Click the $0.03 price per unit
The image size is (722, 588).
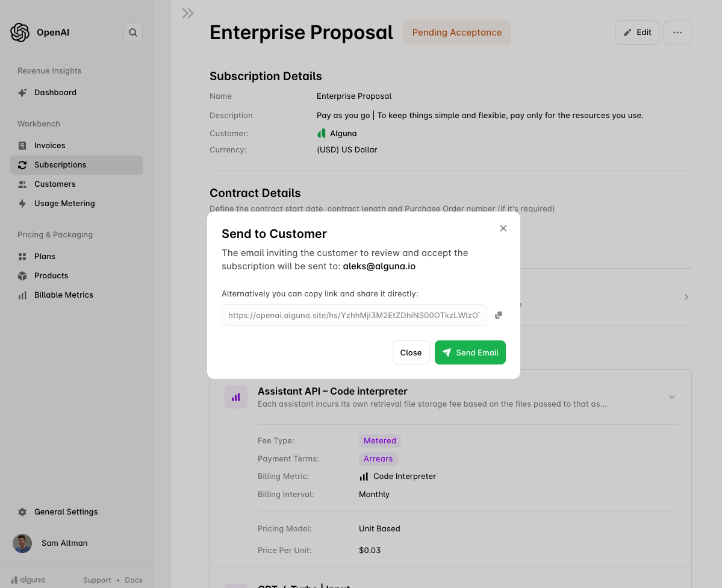[370, 550]
